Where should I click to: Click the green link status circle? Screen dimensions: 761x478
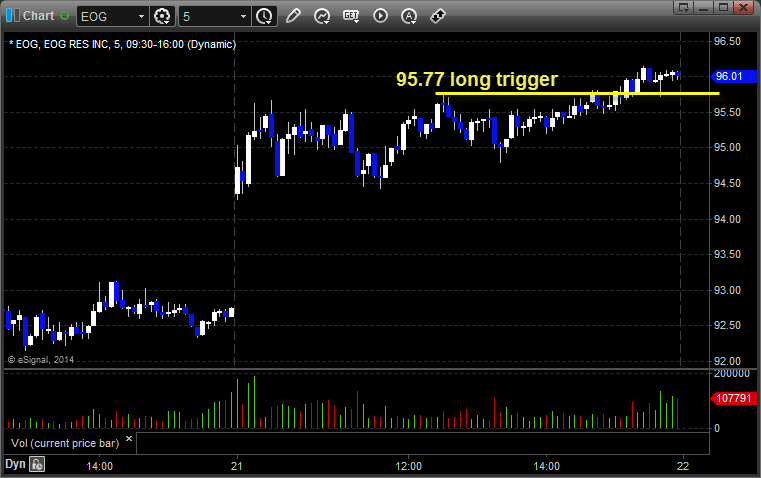pos(65,16)
